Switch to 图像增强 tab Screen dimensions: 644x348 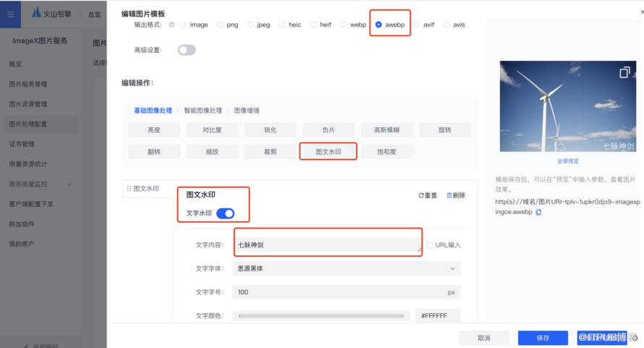coord(247,111)
